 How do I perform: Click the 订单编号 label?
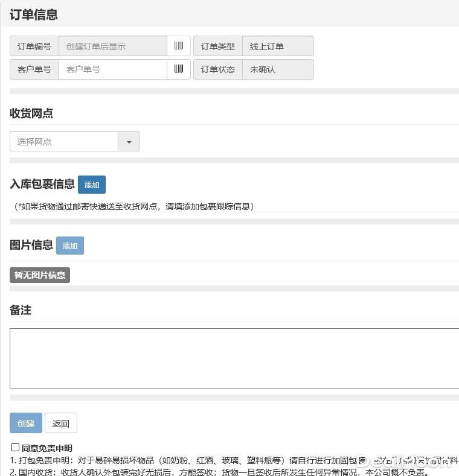(x=34, y=46)
